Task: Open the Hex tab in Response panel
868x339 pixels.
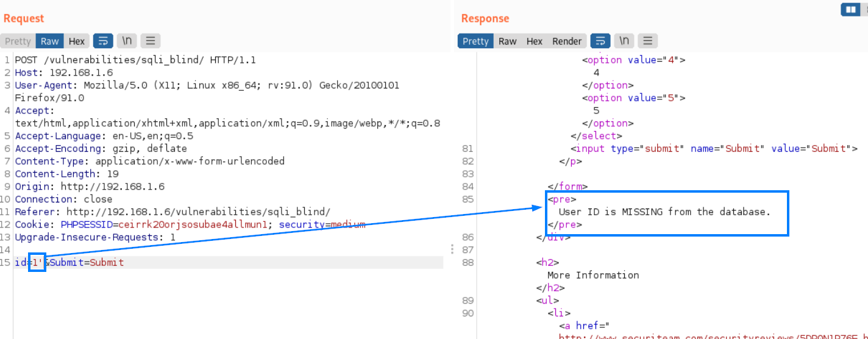Action: 535,41
